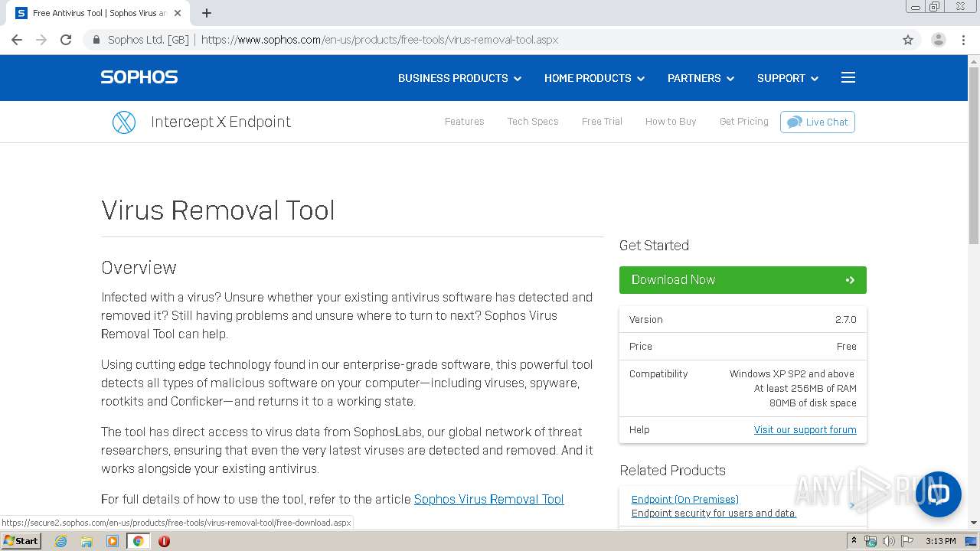Open the Features section

[x=464, y=122]
